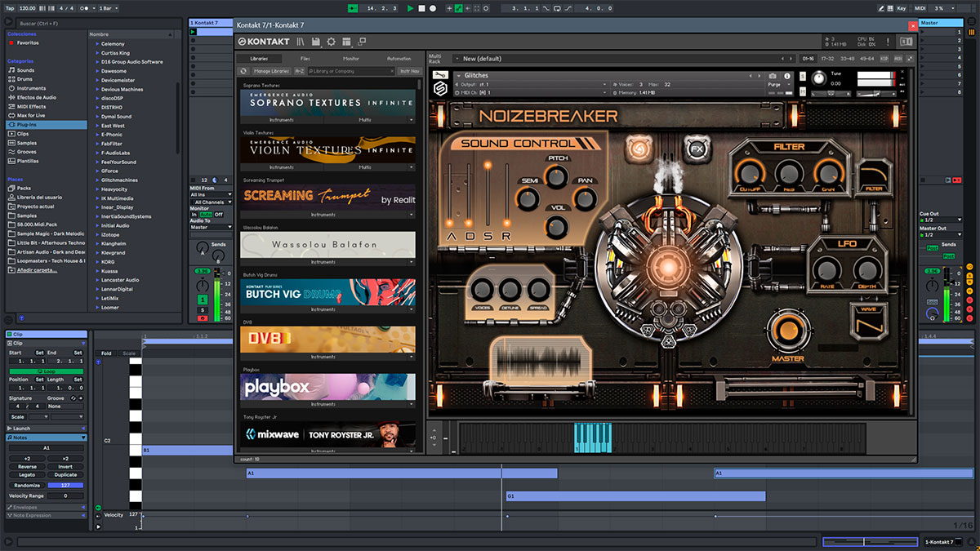Switch to Kontakt Libraries tab
Screen dimensions: 980x551
coord(259,59)
